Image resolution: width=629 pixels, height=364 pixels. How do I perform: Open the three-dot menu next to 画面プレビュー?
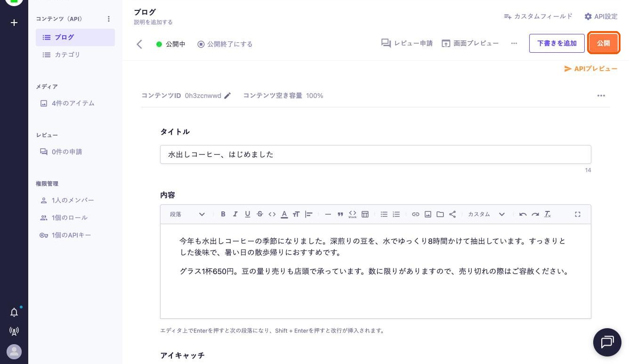coord(514,43)
